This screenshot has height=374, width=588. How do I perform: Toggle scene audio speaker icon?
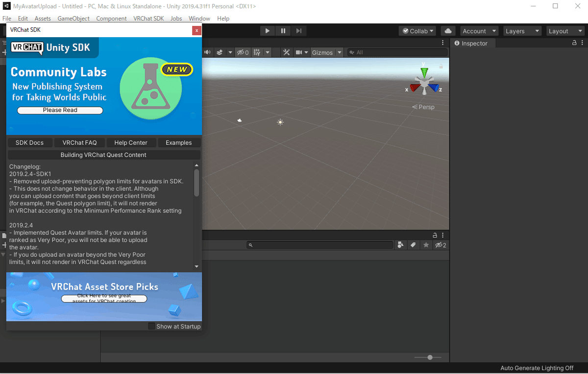[207, 52]
